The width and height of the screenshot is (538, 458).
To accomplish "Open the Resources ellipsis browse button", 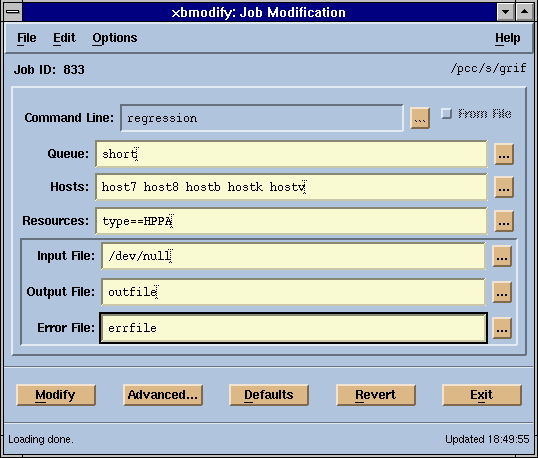I will (x=504, y=221).
